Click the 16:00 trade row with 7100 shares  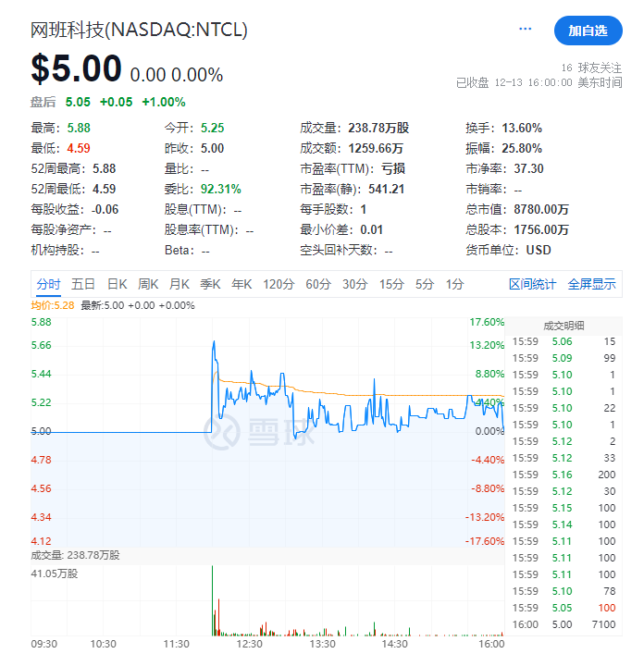pos(563,624)
